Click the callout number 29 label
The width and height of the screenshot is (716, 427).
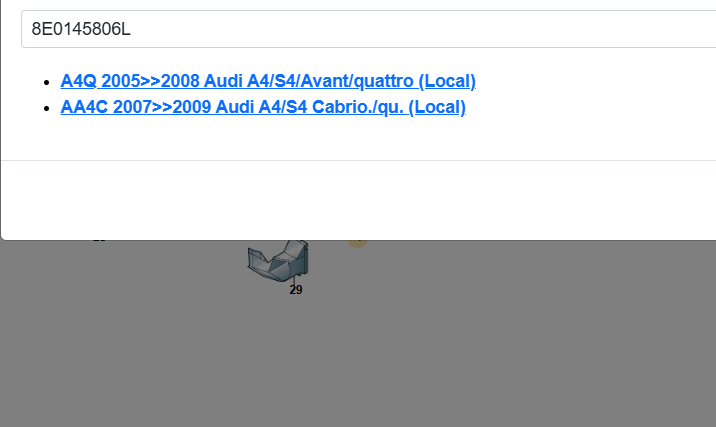pyautogui.click(x=296, y=290)
